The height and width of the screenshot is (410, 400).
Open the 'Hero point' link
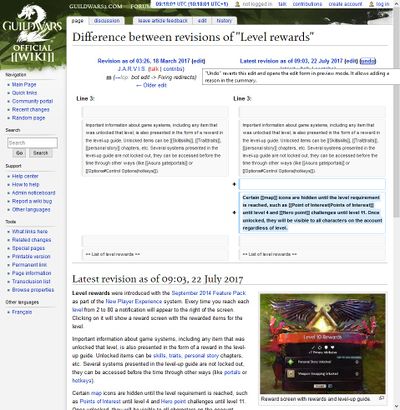(173, 402)
